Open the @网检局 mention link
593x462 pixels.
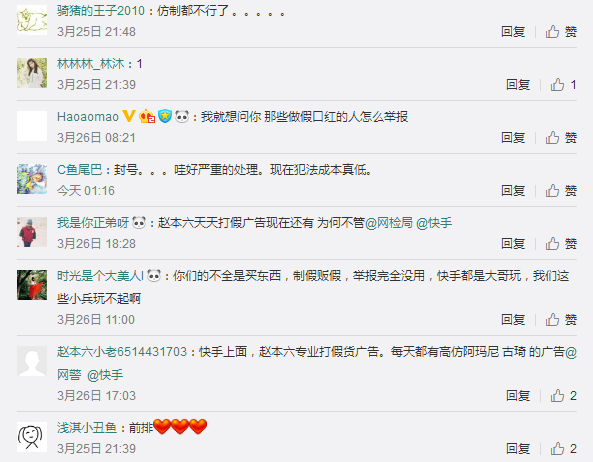click(388, 223)
